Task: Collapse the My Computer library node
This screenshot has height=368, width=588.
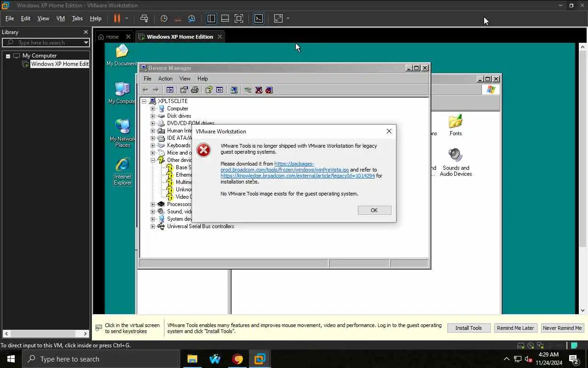Action: pyautogui.click(x=8, y=56)
